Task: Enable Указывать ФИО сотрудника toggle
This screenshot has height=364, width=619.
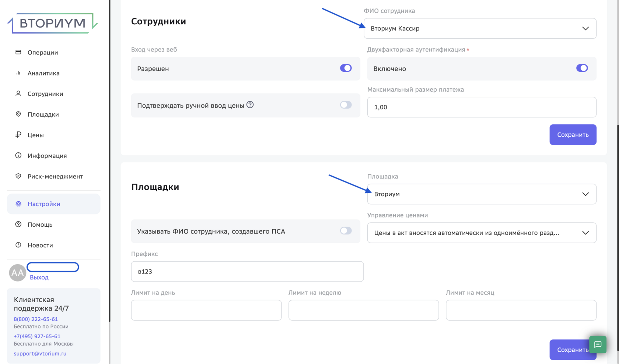Action: [x=346, y=231]
